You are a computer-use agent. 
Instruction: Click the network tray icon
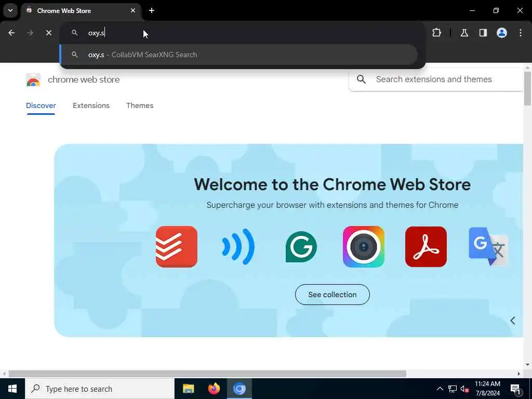[x=453, y=389]
